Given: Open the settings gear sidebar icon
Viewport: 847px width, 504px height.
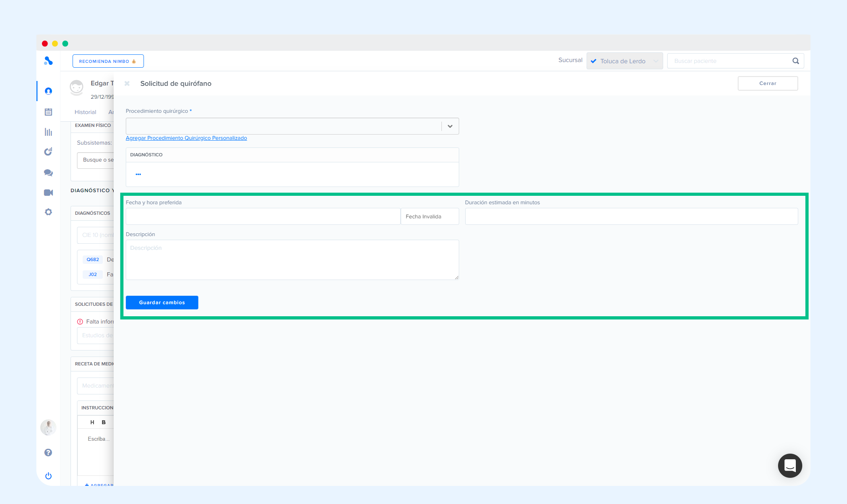Looking at the screenshot, I should [48, 212].
